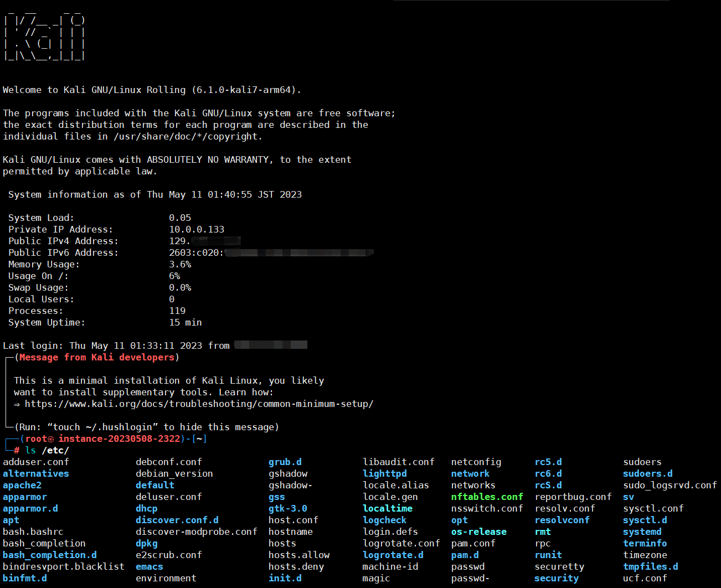Click 'bindresvport.blacklist' in the listing
This screenshot has width=721, height=588.
[x=64, y=566]
